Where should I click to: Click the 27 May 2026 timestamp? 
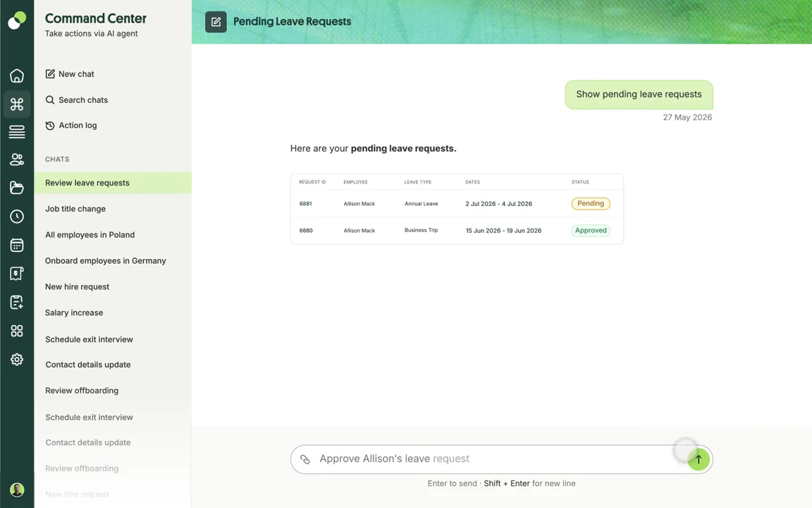click(x=687, y=118)
